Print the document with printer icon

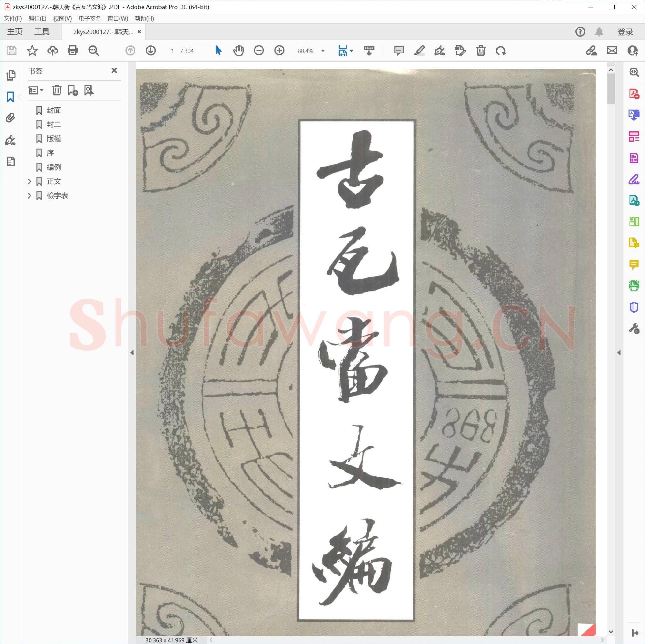coord(73,51)
